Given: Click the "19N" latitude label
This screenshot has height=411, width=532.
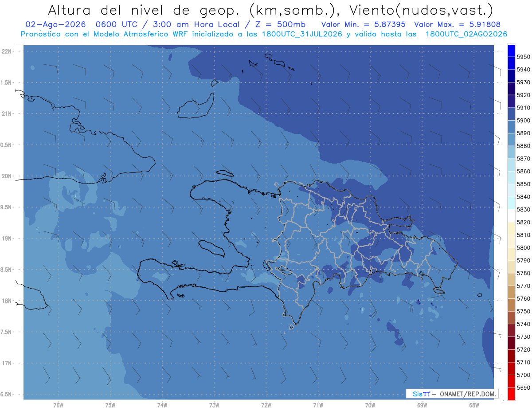Looking at the screenshot, I should pyautogui.click(x=7, y=239).
